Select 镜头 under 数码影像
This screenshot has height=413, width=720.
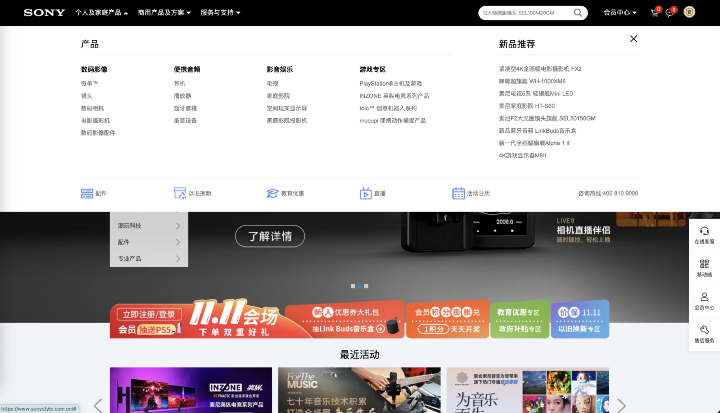(x=86, y=96)
